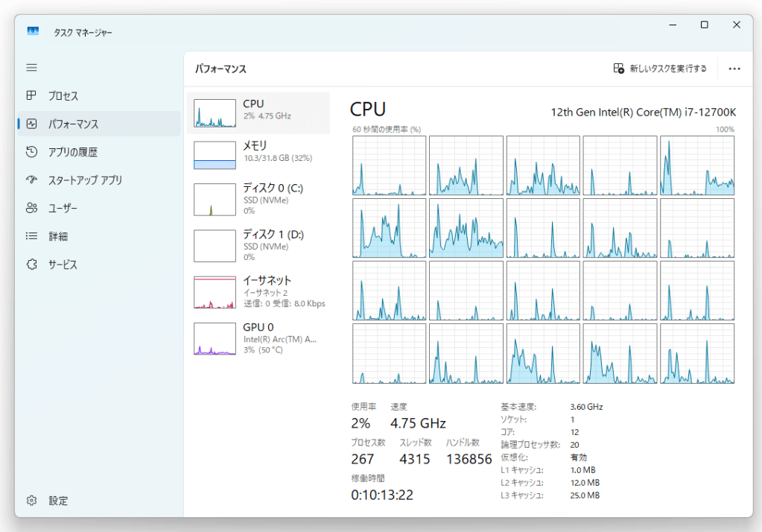Open the スタートアップ アプリ page
The image size is (762, 532).
click(x=85, y=180)
